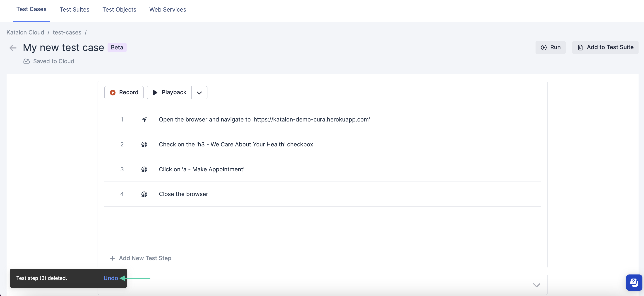Select the Test Objects tab
The width and height of the screenshot is (644, 296).
click(119, 9)
